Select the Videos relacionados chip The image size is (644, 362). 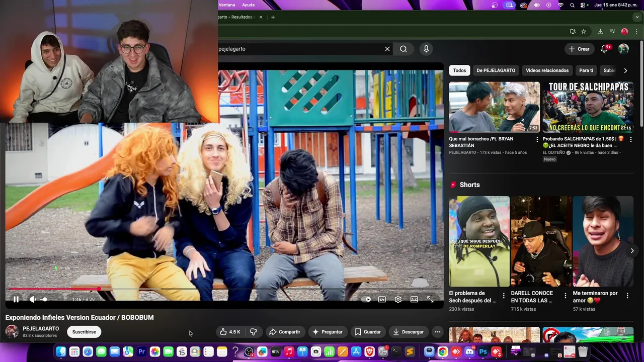[547, 70]
